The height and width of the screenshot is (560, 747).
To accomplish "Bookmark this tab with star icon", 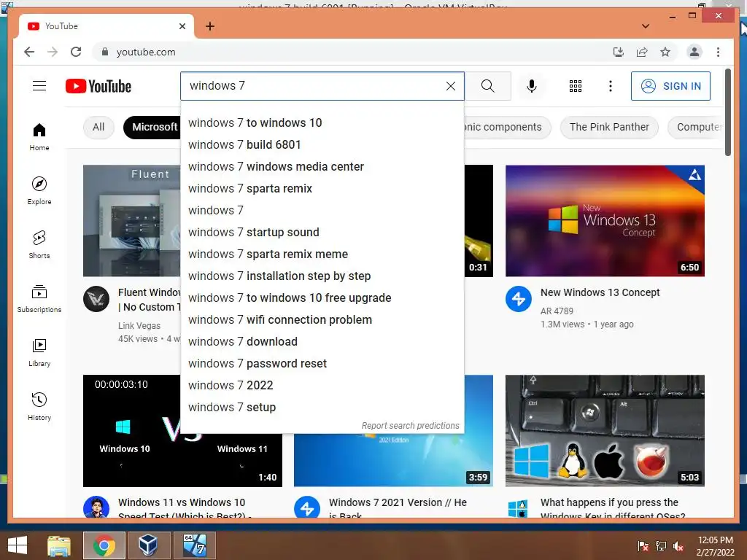I will pos(665,52).
